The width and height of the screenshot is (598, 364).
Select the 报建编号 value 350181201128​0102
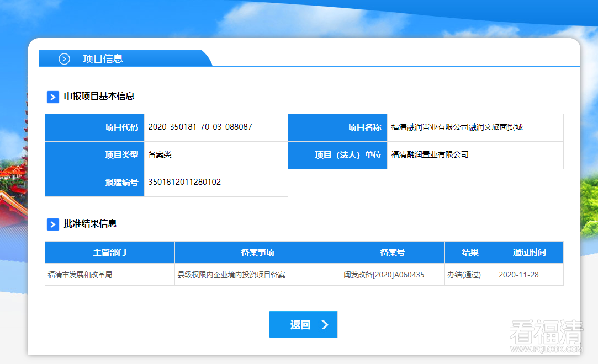tap(184, 182)
